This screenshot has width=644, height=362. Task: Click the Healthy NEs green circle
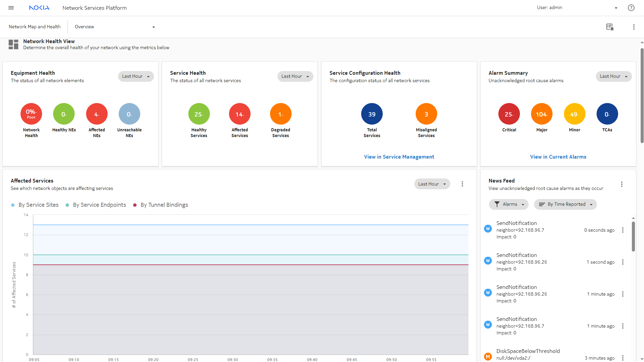[x=64, y=114]
